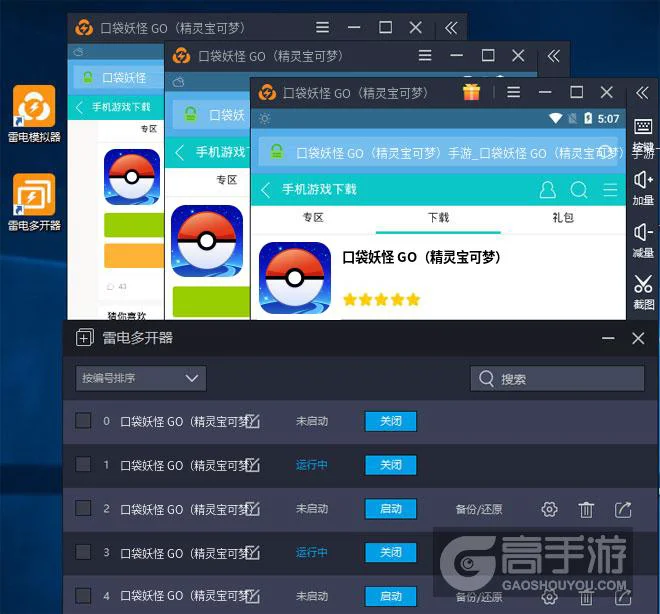This screenshot has width=660, height=614.
Task: Collapse sidebar of the middle emulator window
Action: coord(554,56)
